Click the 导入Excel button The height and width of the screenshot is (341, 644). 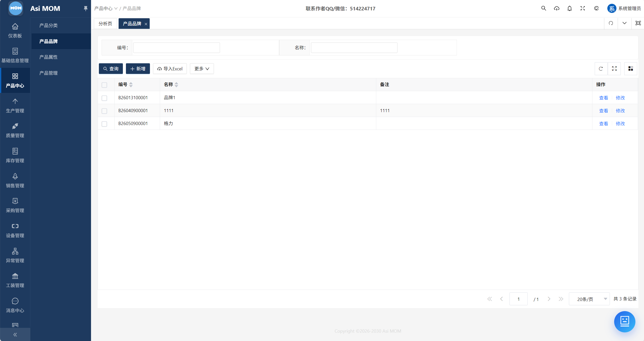[x=170, y=69]
